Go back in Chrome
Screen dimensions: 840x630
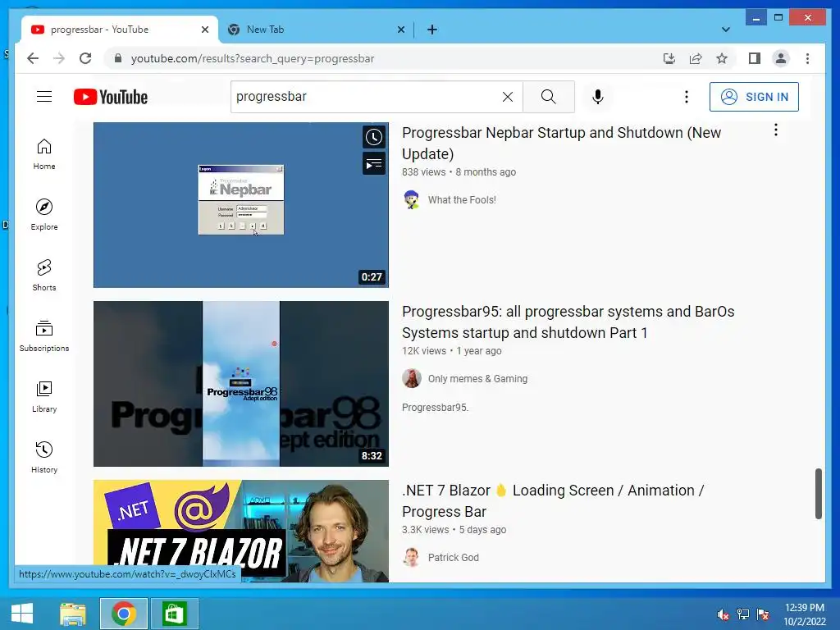pyautogui.click(x=33, y=58)
